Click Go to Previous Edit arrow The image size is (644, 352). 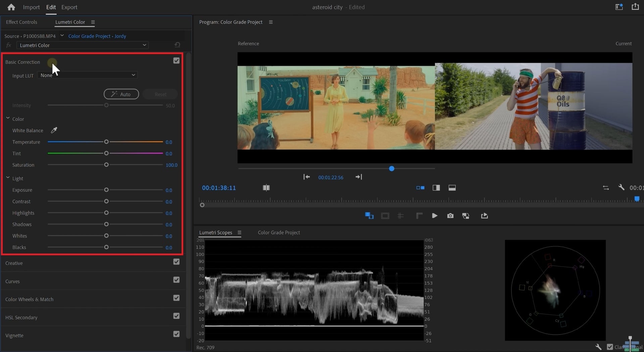click(x=306, y=177)
